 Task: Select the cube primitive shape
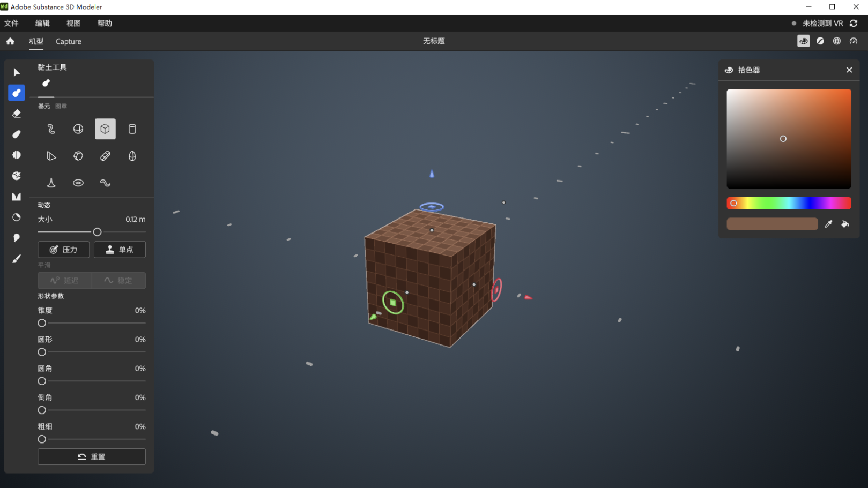point(105,129)
